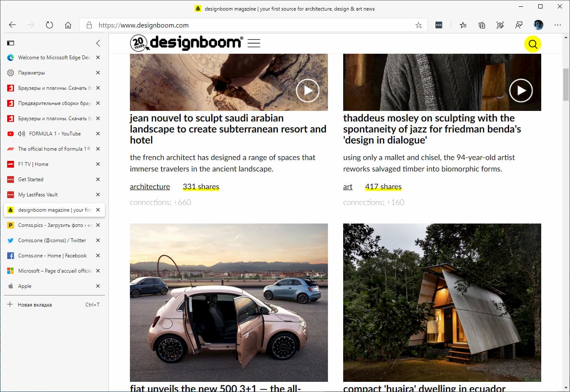Open Collections in the Edge toolbar
Viewport: 570px width, 392px height.
tap(481, 25)
